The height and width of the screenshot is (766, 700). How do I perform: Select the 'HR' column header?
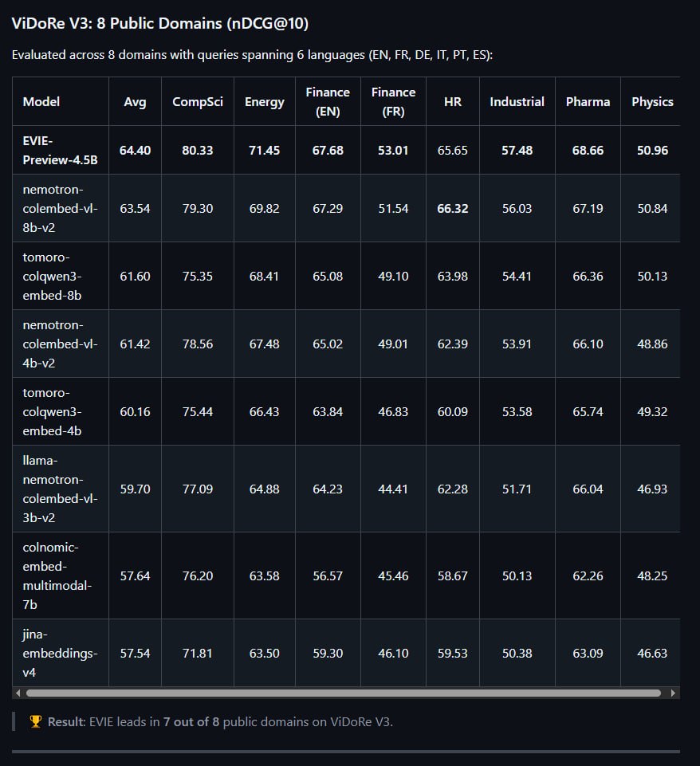click(452, 101)
